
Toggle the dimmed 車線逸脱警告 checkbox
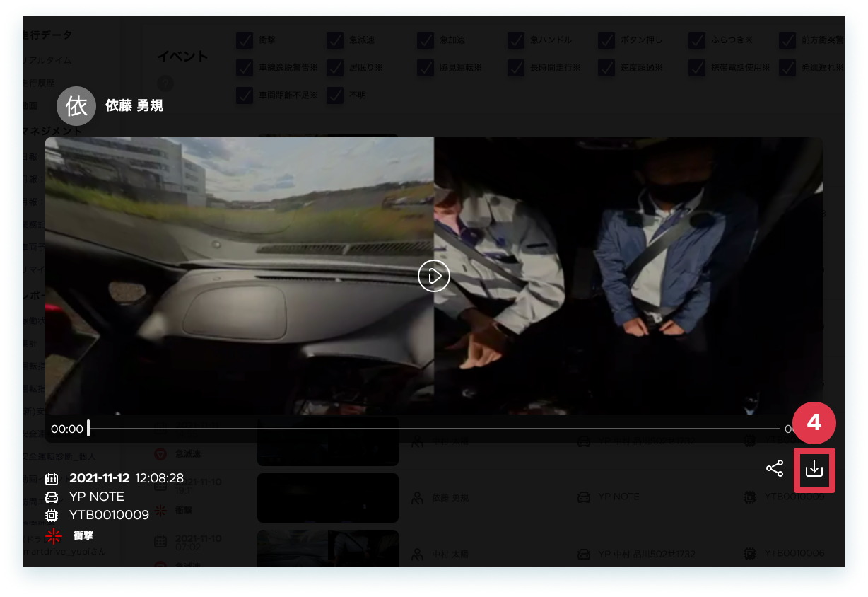(x=245, y=68)
